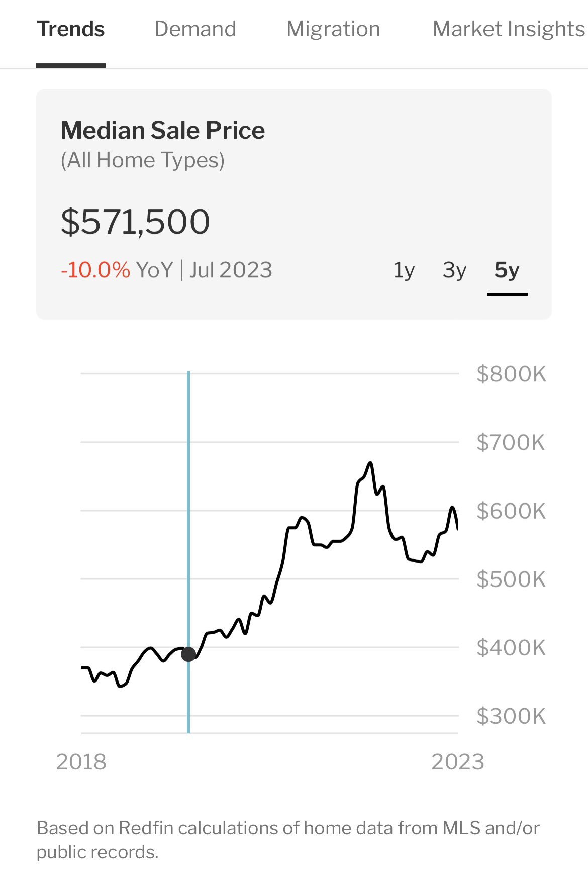588x876 pixels.
Task: Click the -10.0% YoY change text
Action: (x=95, y=270)
